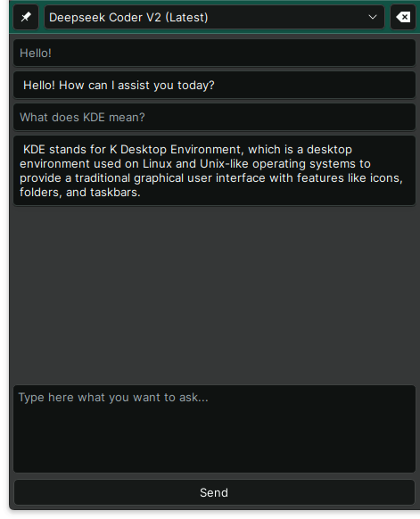
Task: Open the Deepseek Coder V2 model selector
Action: tap(214, 17)
